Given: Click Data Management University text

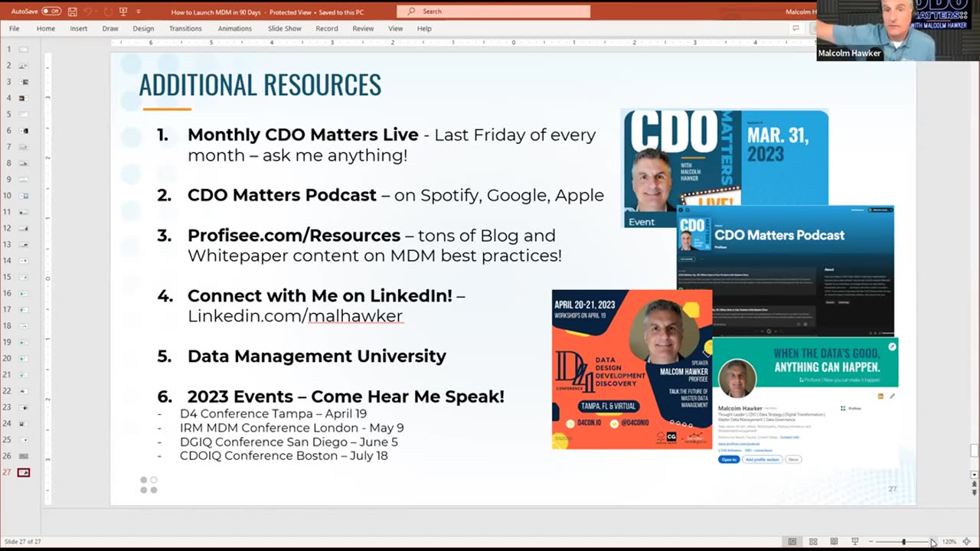Looking at the screenshot, I should coord(317,356).
